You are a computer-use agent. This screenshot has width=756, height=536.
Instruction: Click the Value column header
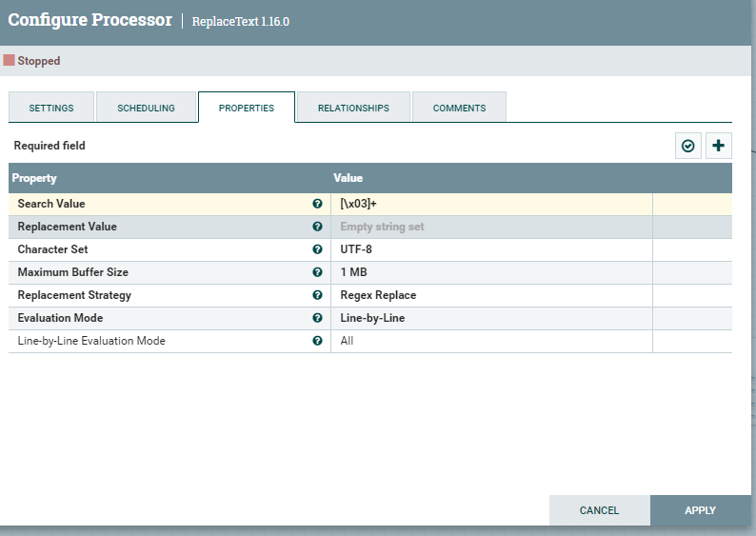point(348,178)
